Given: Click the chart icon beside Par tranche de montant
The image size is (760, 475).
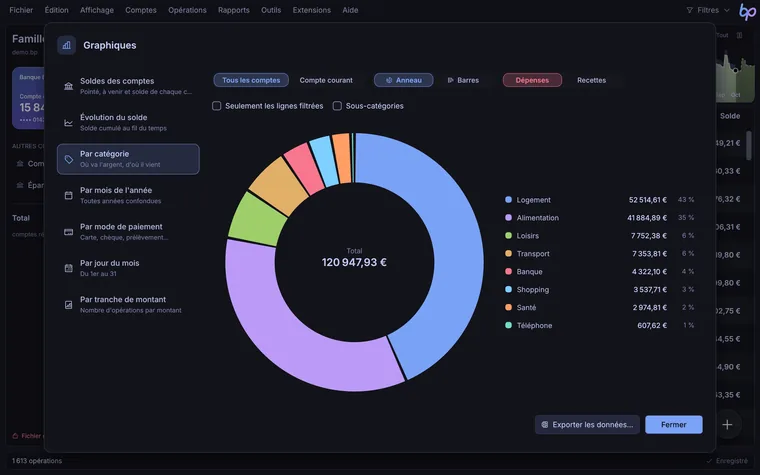Looking at the screenshot, I should click(68, 305).
